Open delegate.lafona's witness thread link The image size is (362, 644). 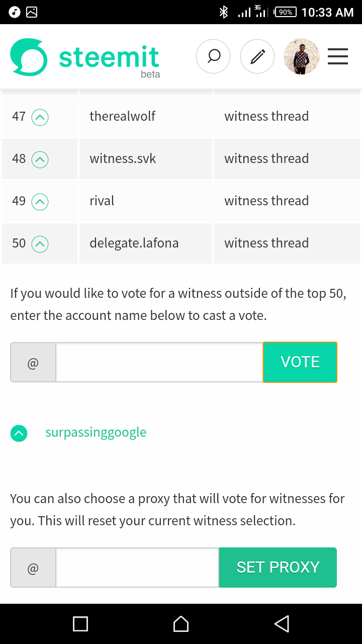click(x=266, y=243)
